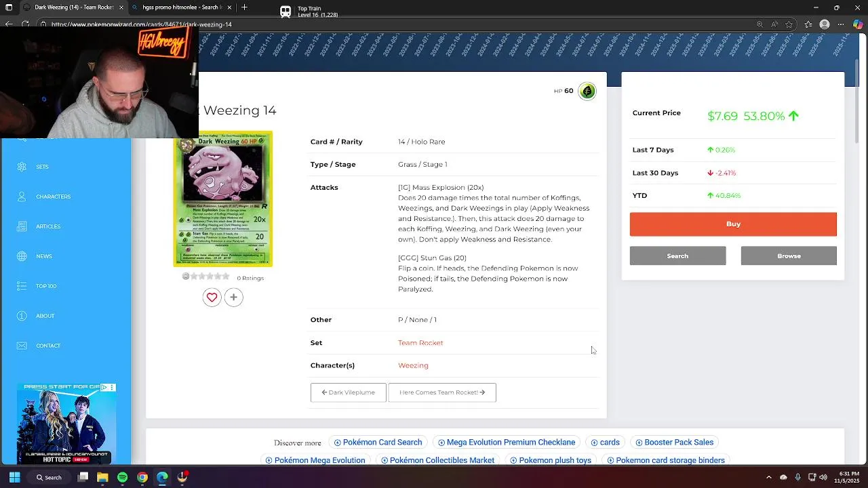Click the Browse button in price panel
This screenshot has height=488, width=868.
pyautogui.click(x=789, y=256)
